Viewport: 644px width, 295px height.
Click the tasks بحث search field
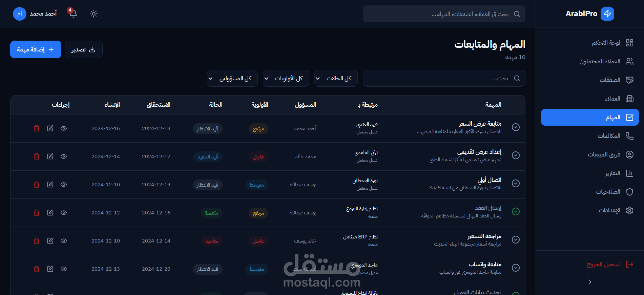(444, 78)
